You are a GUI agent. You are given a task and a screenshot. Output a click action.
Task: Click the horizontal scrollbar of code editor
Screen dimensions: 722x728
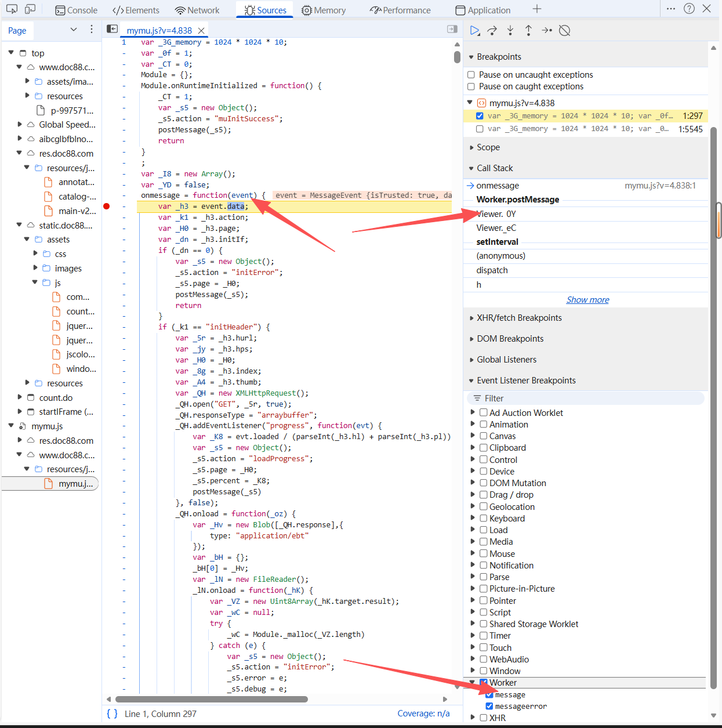[212, 699]
